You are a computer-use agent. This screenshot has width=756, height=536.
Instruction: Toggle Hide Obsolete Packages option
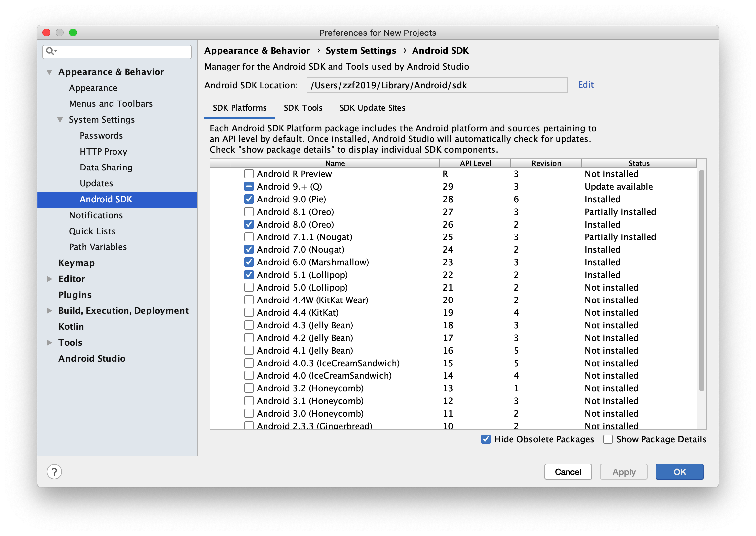tap(486, 439)
